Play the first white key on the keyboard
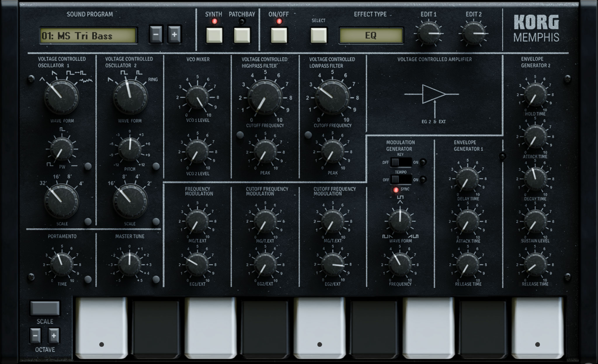 (x=101, y=328)
